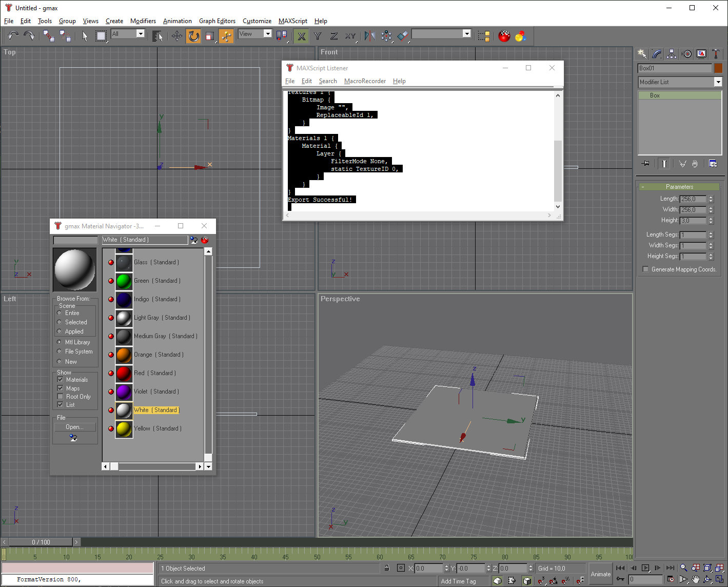Image resolution: width=728 pixels, height=587 pixels.
Task: Restrict transform to XY plane
Action: tap(350, 36)
